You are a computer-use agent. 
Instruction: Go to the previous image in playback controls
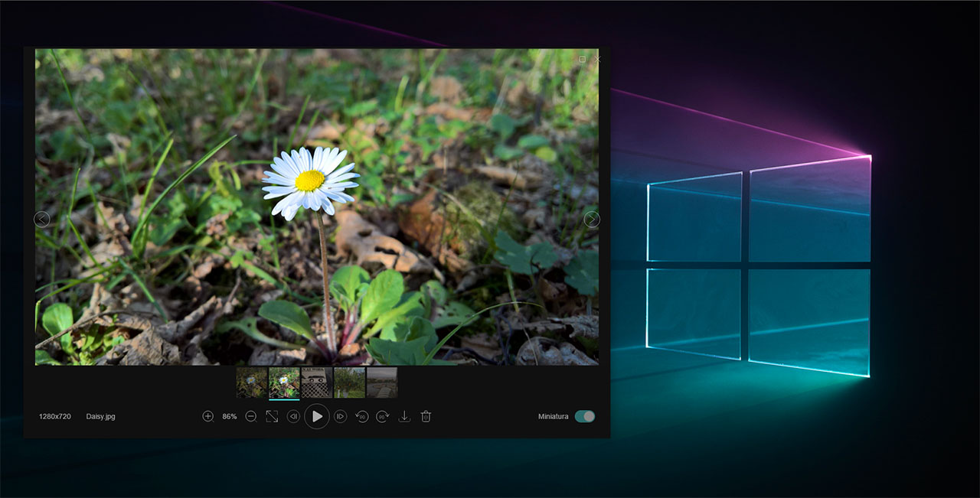click(x=293, y=416)
